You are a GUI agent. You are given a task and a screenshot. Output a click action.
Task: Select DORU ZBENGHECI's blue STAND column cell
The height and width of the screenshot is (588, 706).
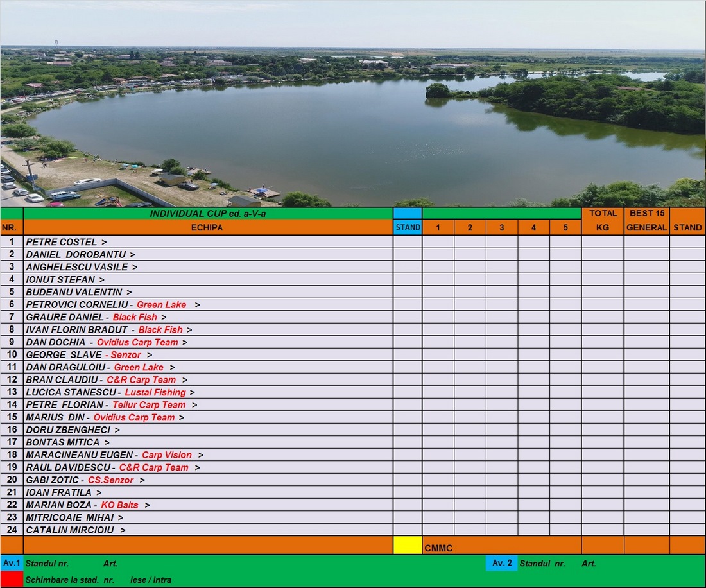[x=408, y=430]
